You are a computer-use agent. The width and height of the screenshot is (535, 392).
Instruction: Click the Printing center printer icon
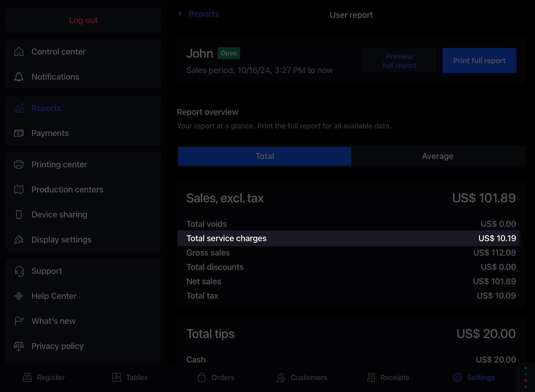19,164
